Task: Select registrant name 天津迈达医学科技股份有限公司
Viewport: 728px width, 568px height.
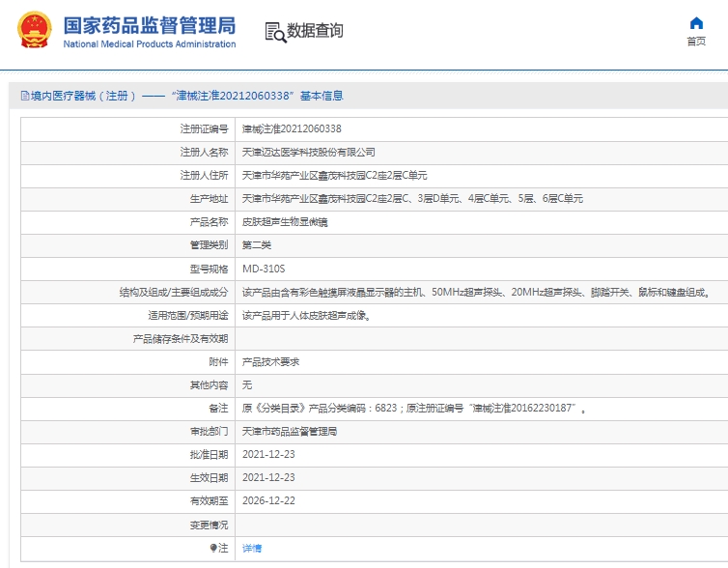Action: pyautogui.click(x=308, y=152)
